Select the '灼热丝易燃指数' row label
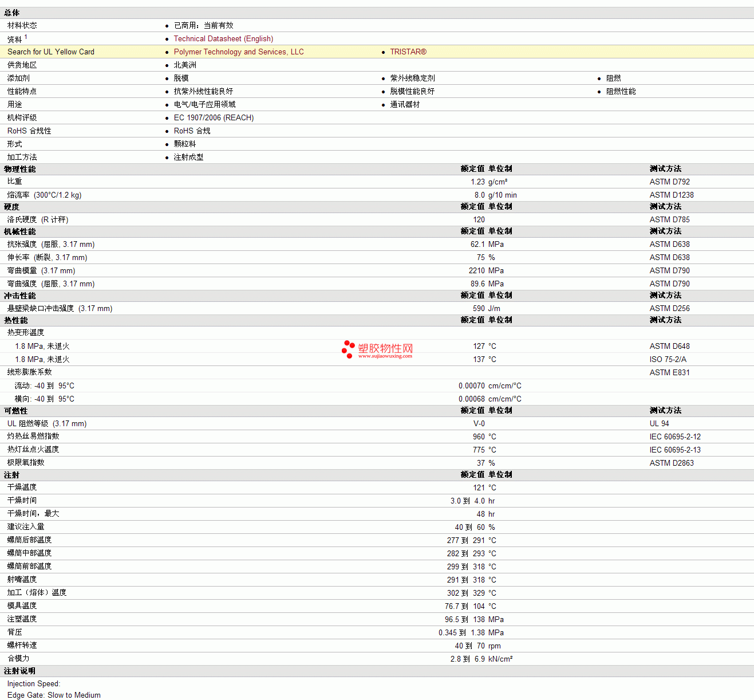 [33, 436]
